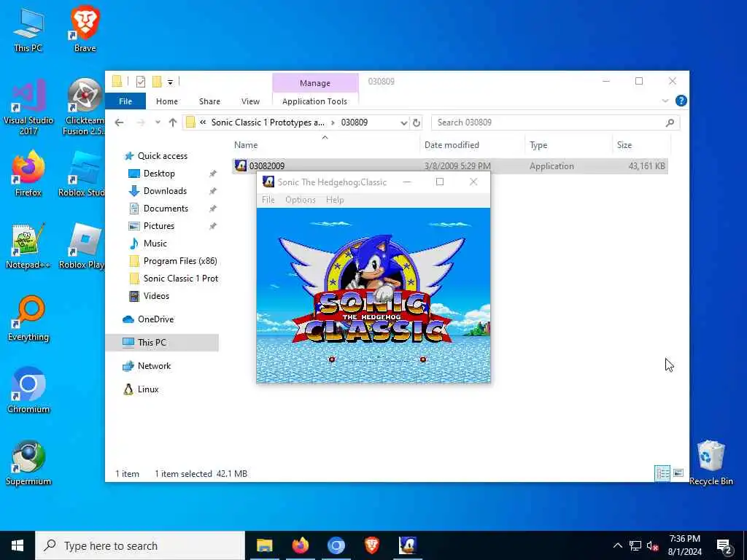747x560 pixels.
Task: Open the Home ribbon tab
Action: point(167,101)
